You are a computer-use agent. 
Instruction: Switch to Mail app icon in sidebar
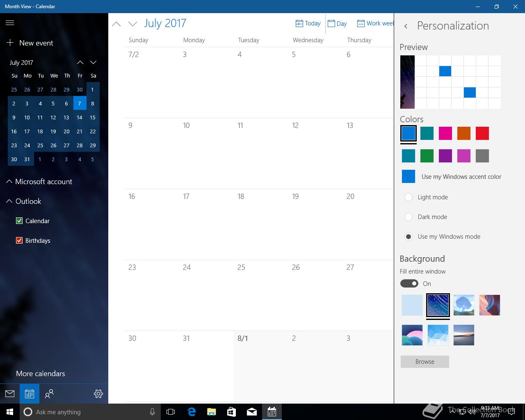(10, 394)
